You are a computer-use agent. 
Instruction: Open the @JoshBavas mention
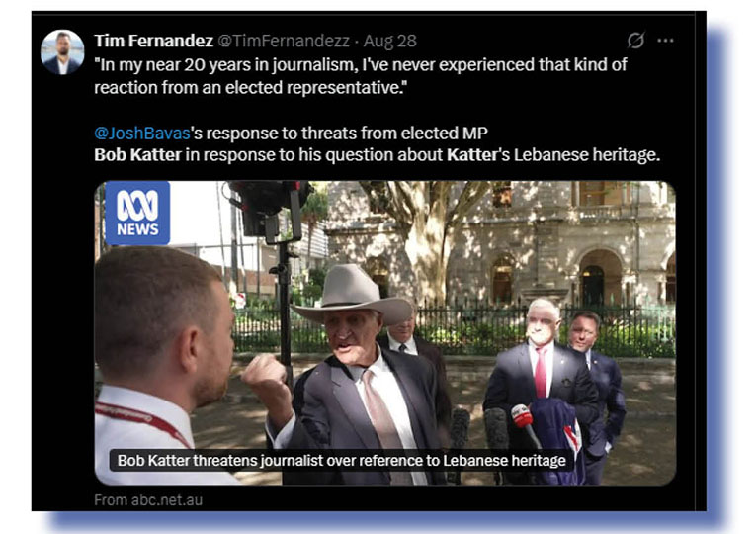142,133
